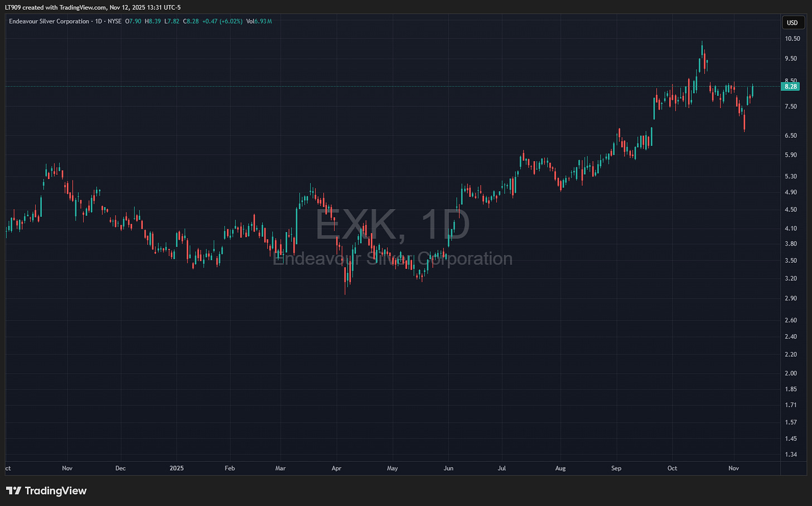The width and height of the screenshot is (812, 506).
Task: Click the Endeavour Silver Corporation symbol title
Action: tap(49, 21)
